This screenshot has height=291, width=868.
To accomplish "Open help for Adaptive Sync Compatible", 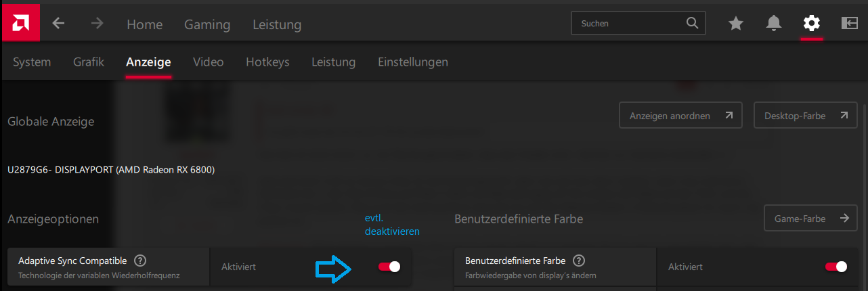I will (140, 261).
